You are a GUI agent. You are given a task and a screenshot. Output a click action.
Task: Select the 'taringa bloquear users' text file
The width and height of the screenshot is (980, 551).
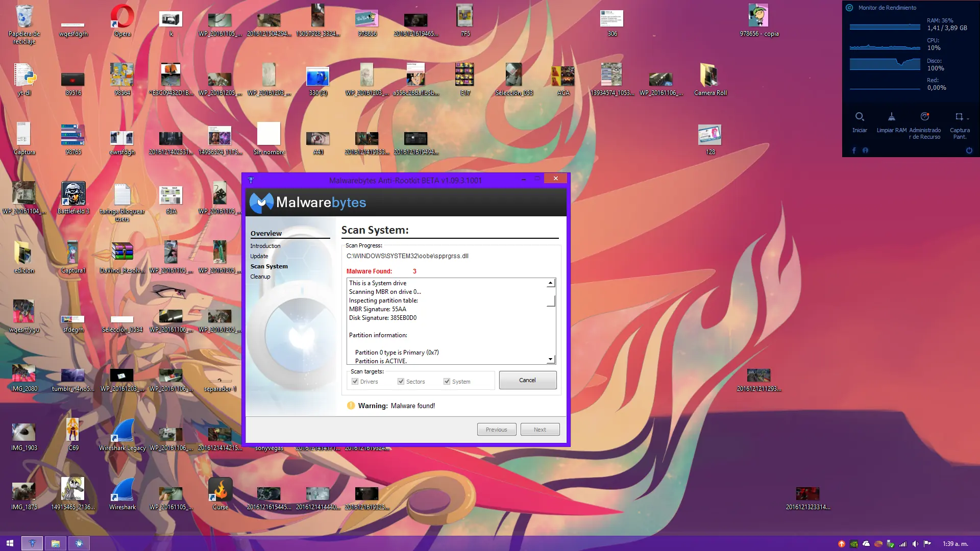point(122,203)
